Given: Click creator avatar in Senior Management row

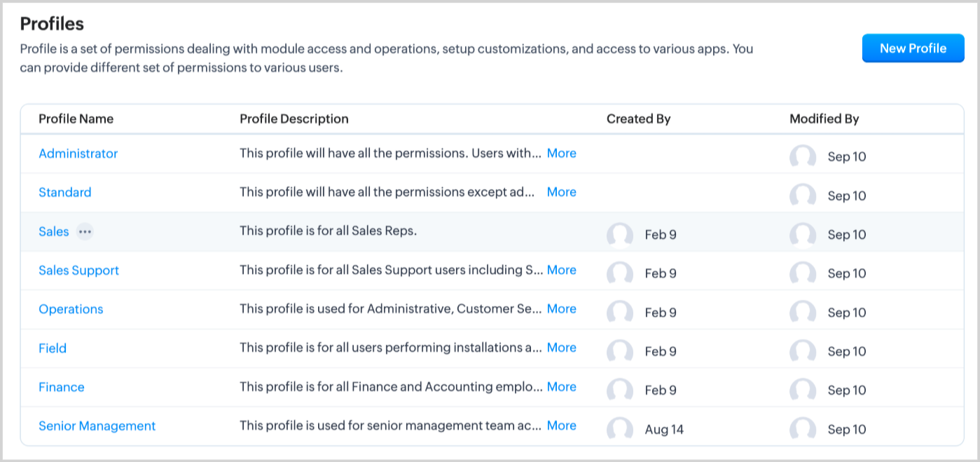Looking at the screenshot, I should pyautogui.click(x=620, y=429).
